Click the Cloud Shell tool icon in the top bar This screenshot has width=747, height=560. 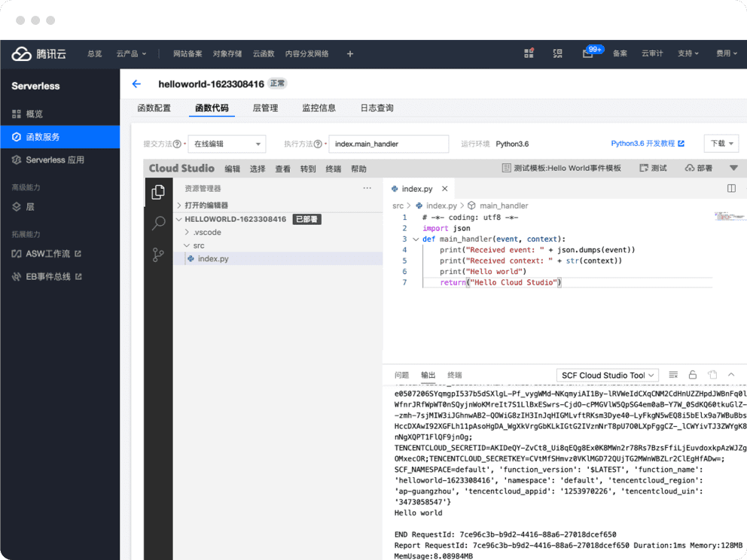tap(557, 53)
